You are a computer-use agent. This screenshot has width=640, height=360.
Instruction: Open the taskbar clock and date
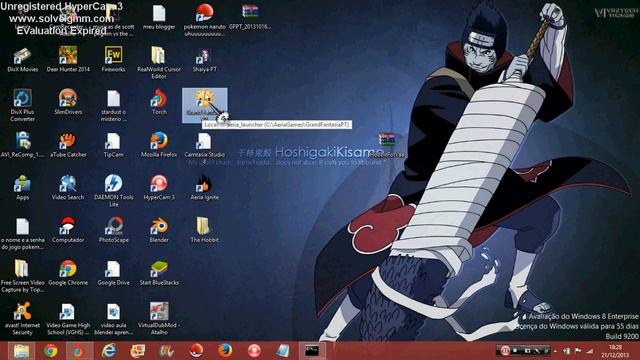coord(615,351)
